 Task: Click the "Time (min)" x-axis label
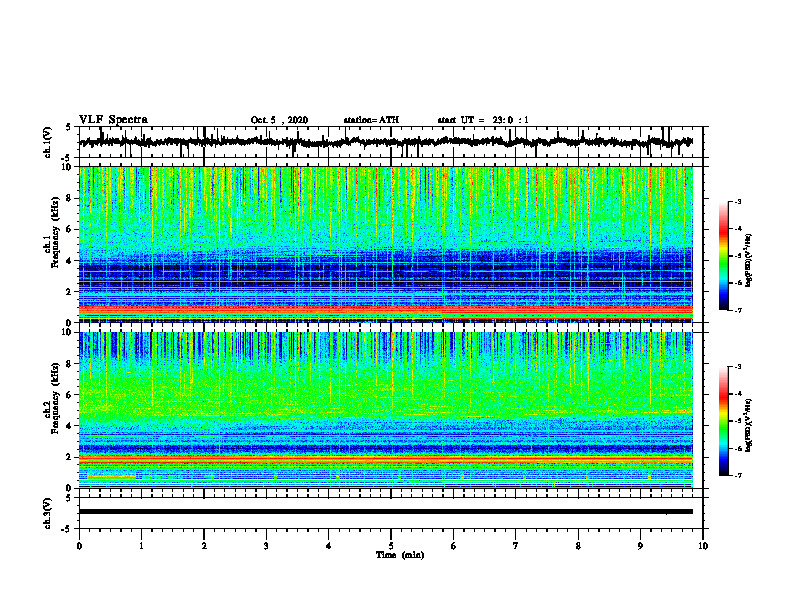coord(400,555)
